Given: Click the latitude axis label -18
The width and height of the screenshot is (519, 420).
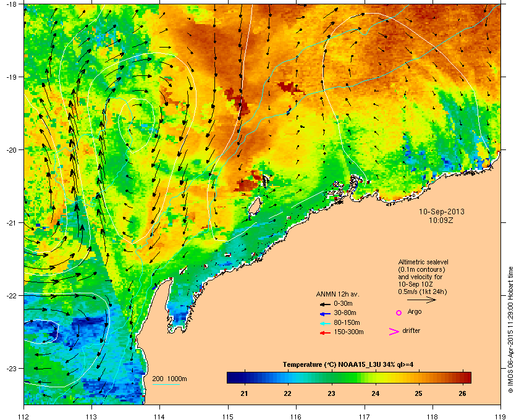Looking at the screenshot, I should [11, 4].
